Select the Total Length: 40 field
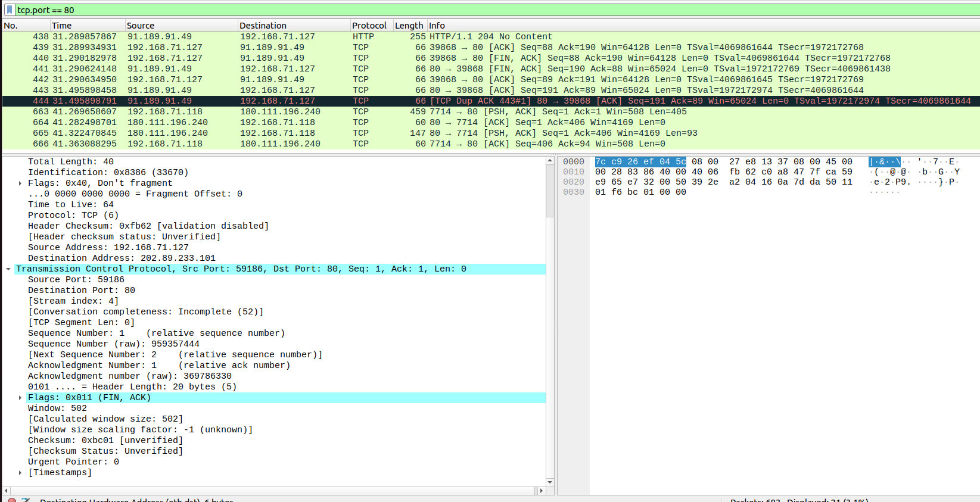Screen dimensions: 980x502 [71, 161]
